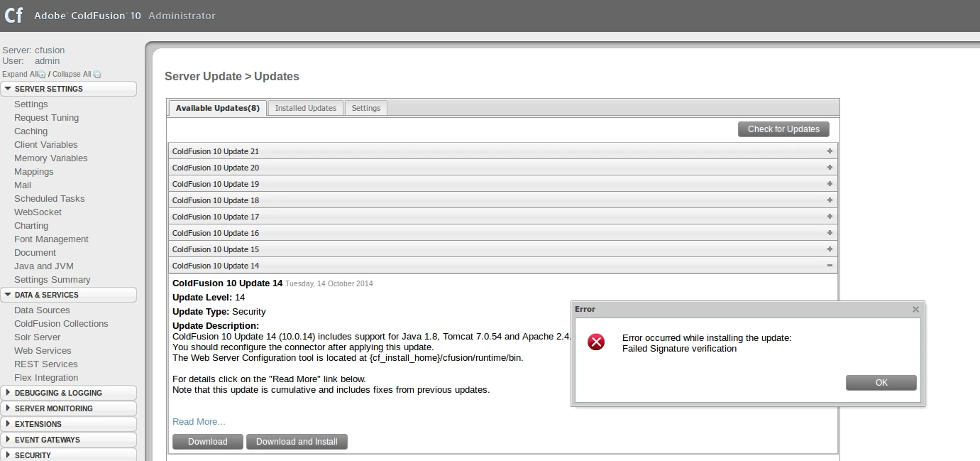Select the ColdFusion 10 Update 21 row title

coord(216,151)
